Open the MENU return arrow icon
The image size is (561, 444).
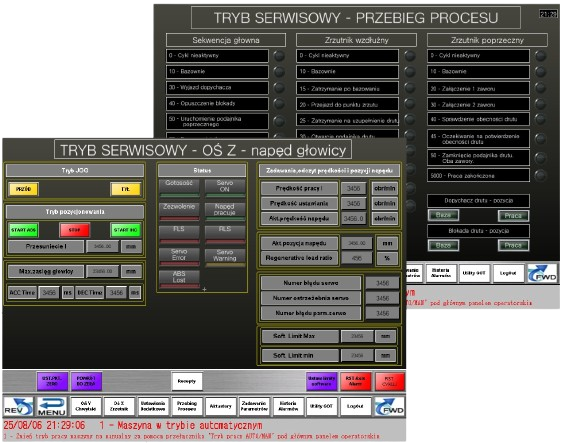(x=52, y=406)
